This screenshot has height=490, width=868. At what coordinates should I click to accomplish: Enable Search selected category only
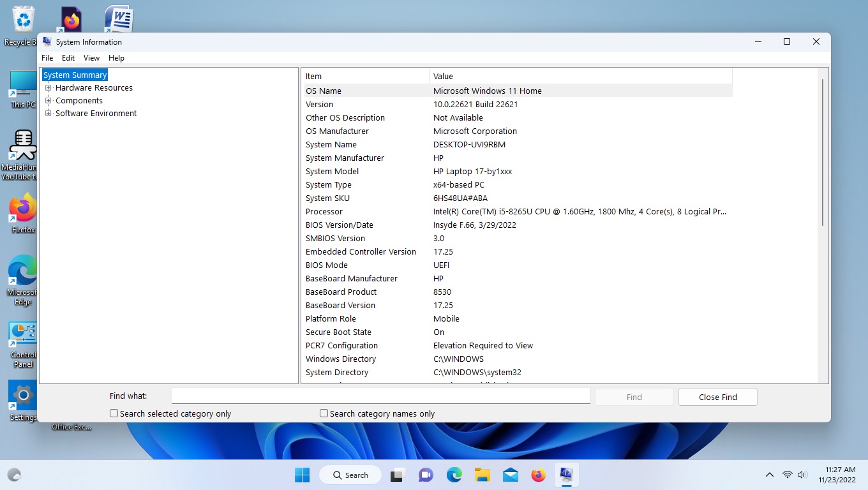tap(114, 413)
